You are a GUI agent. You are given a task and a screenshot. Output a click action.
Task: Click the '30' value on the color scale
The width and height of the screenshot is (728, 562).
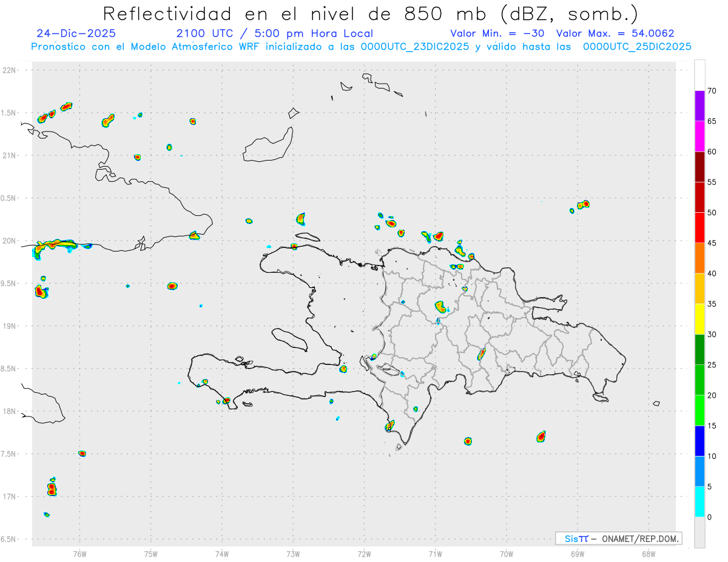pos(712,335)
